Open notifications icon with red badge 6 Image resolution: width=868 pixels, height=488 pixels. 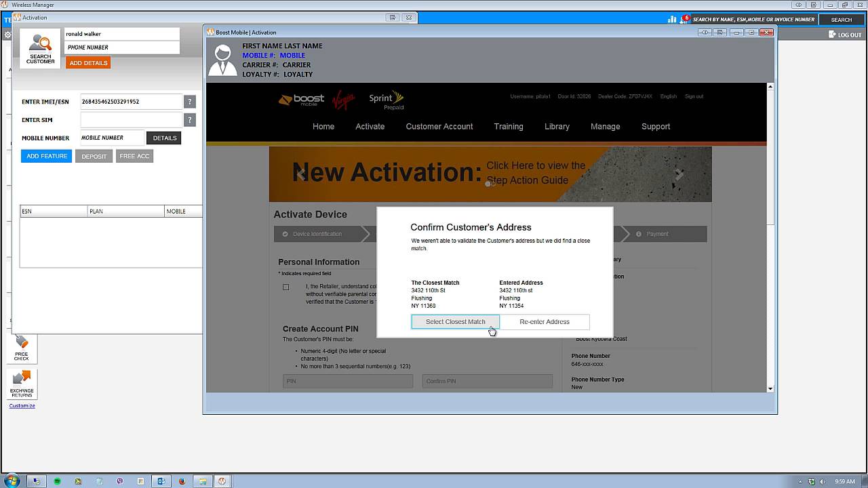(685, 19)
